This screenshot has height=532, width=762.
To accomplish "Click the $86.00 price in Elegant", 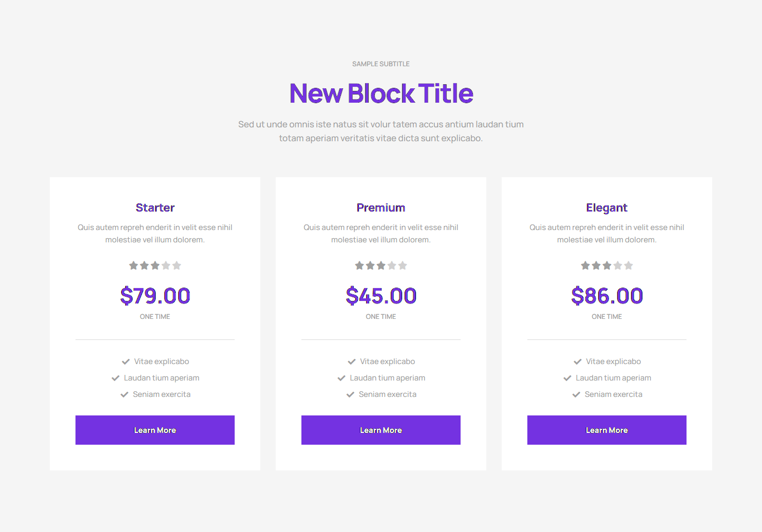I will [607, 296].
